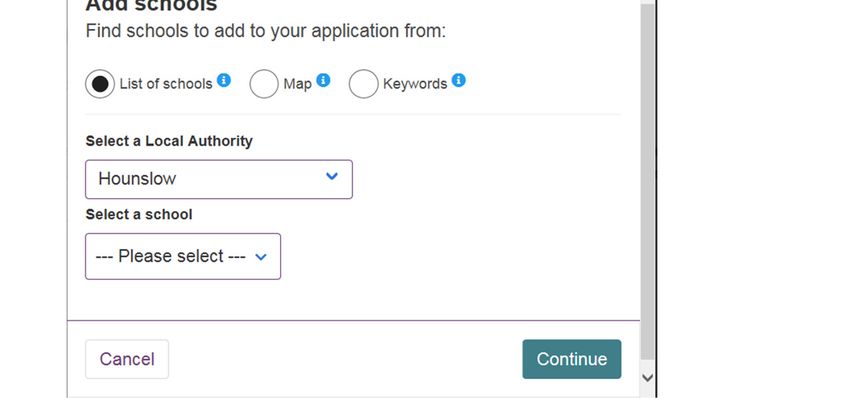Click the Select a school label
This screenshot has height=398, width=850.
[139, 215]
